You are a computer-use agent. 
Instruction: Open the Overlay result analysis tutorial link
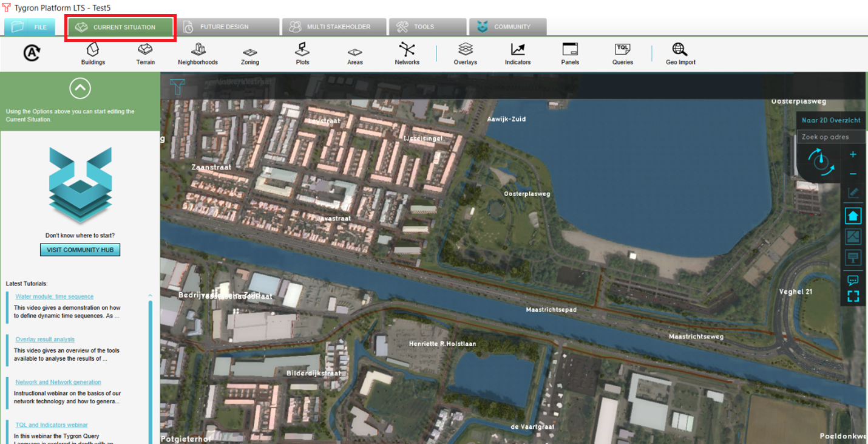(45, 340)
